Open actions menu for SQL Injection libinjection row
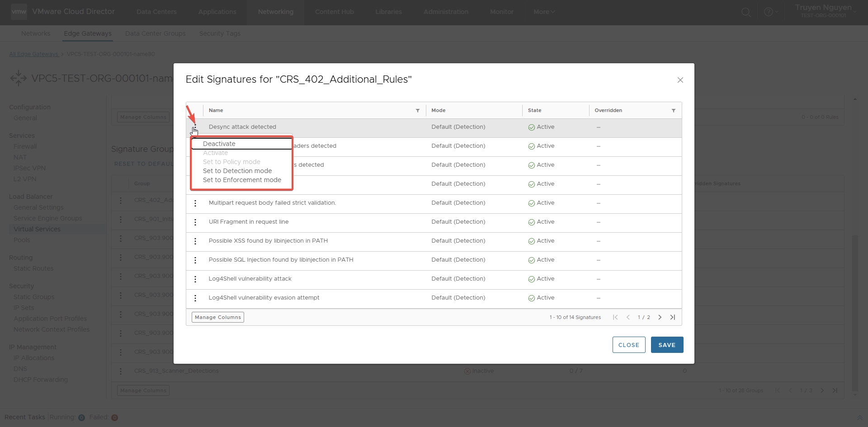 pos(195,260)
